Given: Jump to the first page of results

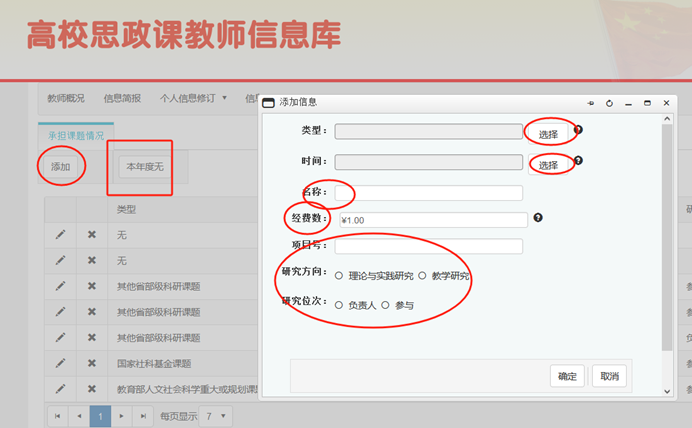Looking at the screenshot, I should point(57,415).
